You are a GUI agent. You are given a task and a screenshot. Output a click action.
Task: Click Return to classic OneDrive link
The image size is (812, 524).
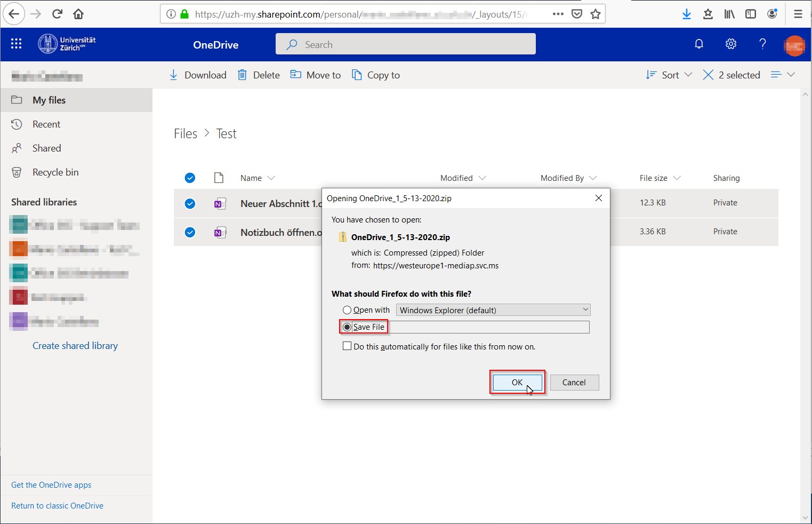click(x=58, y=505)
